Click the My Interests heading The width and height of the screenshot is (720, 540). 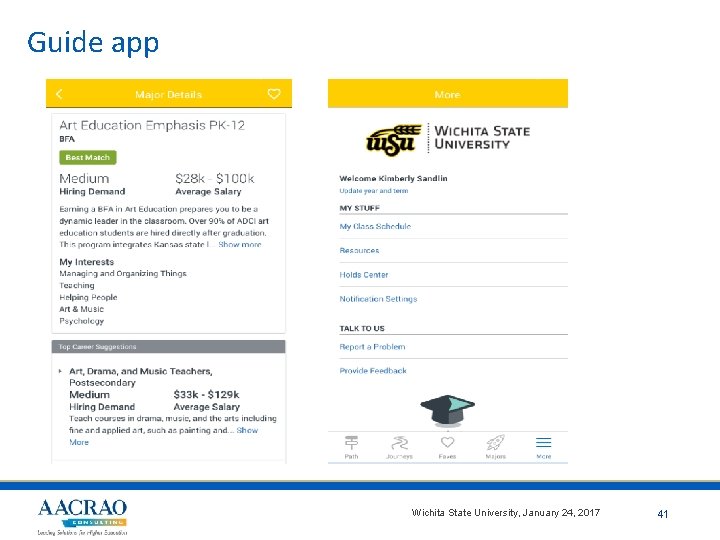[87, 262]
